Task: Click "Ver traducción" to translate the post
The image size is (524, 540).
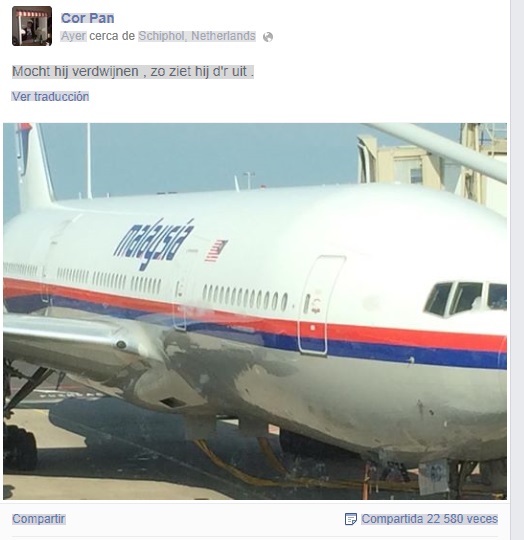Action: click(x=50, y=96)
